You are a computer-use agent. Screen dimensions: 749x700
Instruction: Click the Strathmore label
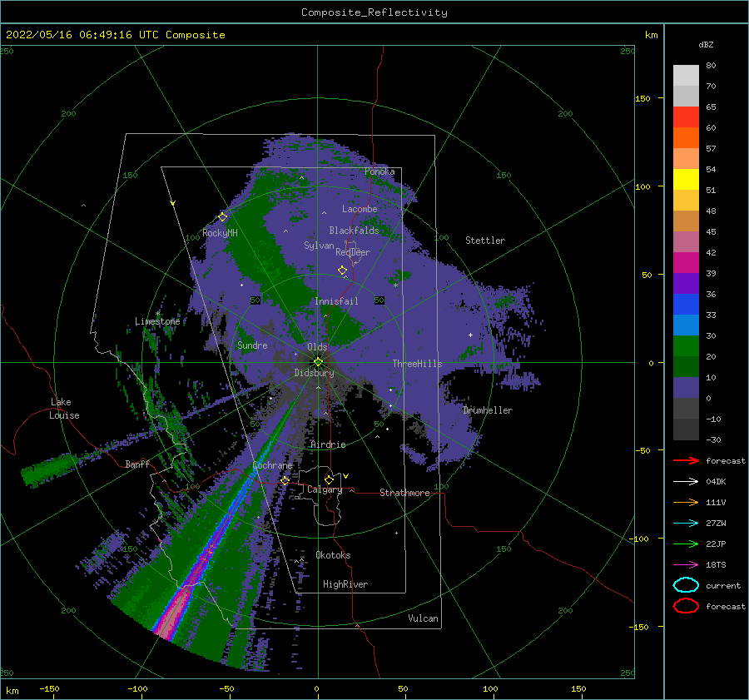(404, 493)
